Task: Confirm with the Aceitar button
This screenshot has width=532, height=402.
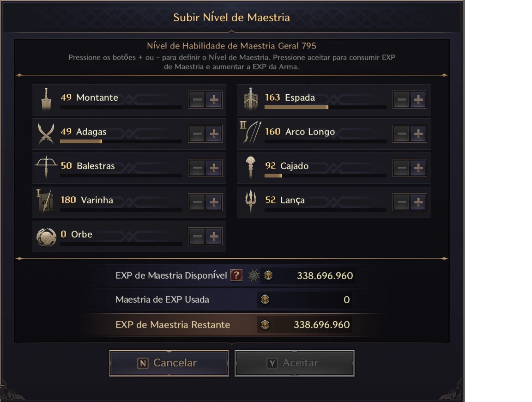Action: (x=295, y=363)
